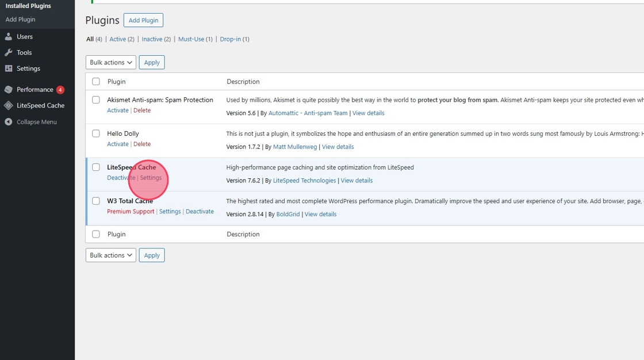Toggle the select-all checkbox in table header

pyautogui.click(x=96, y=82)
